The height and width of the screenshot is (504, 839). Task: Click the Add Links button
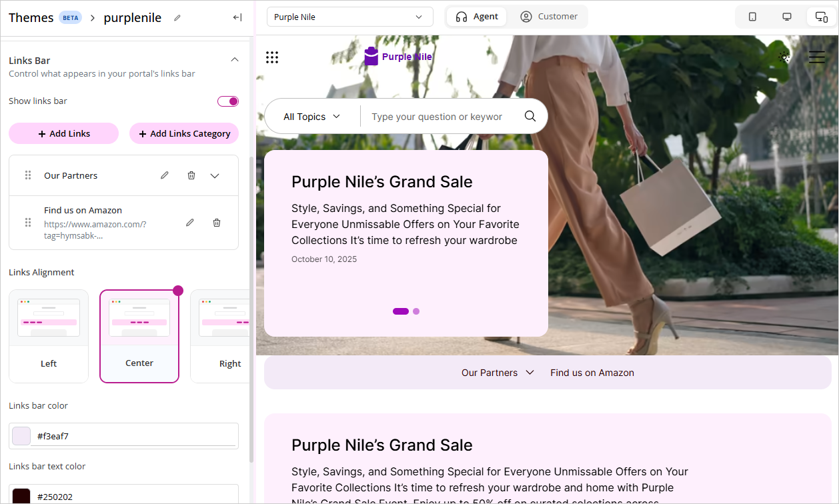pos(63,133)
